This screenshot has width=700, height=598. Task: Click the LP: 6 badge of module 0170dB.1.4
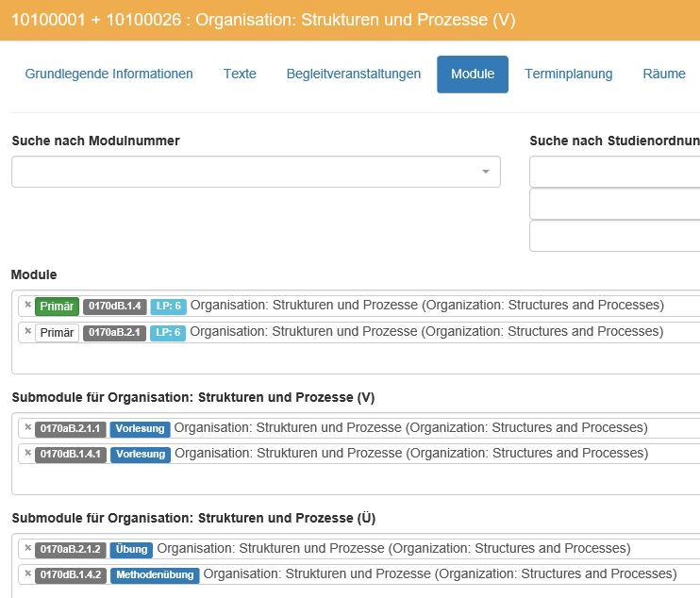[x=168, y=307]
